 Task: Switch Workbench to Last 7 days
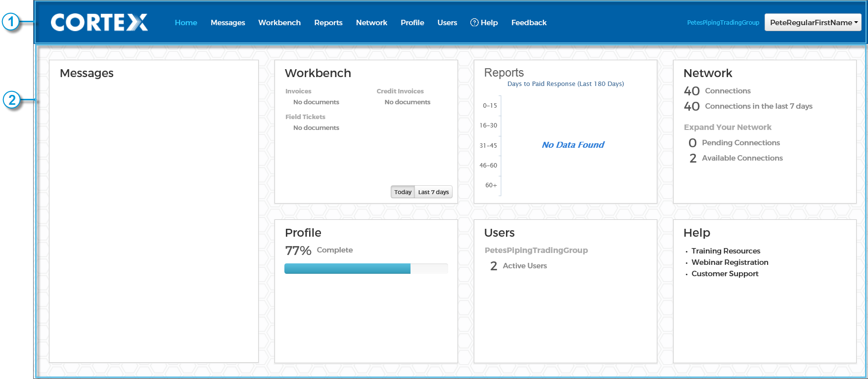[433, 192]
